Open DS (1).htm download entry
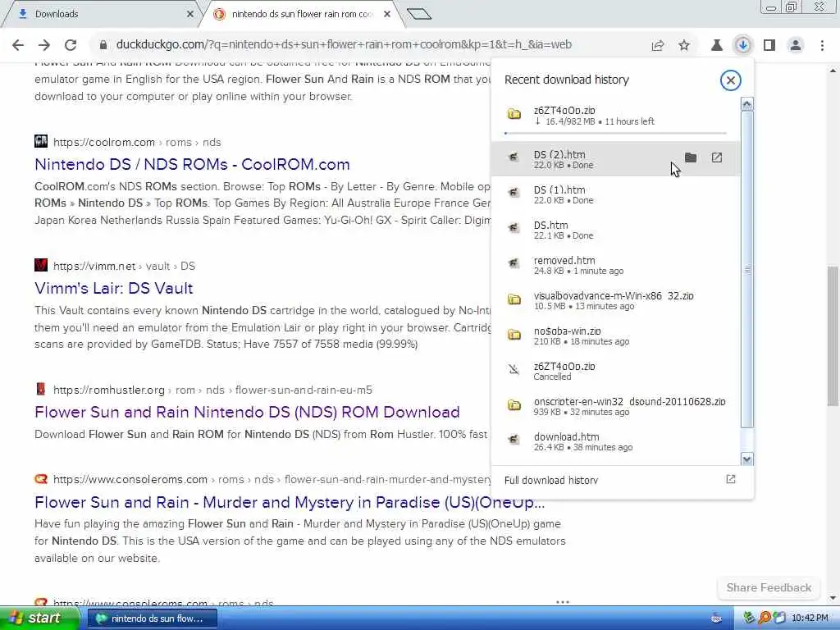Image resolution: width=840 pixels, height=630 pixels. coord(615,194)
